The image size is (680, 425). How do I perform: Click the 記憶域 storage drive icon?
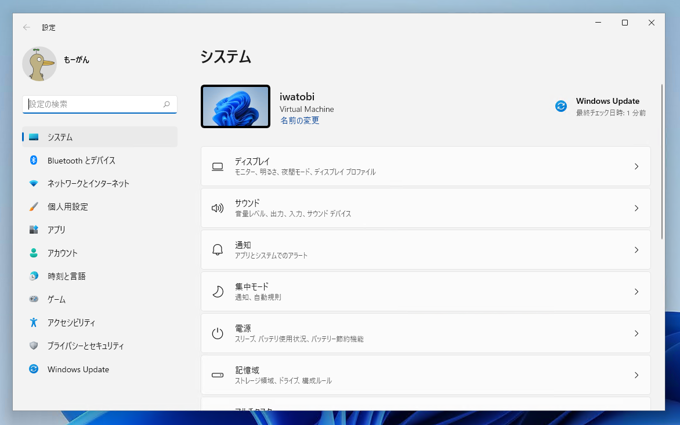coord(217,375)
